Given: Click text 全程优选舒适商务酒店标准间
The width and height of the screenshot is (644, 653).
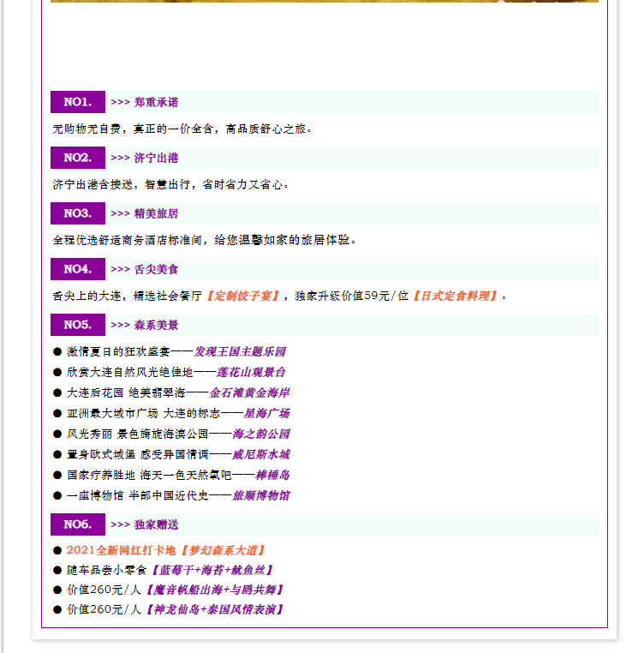Looking at the screenshot, I should 128,240.
